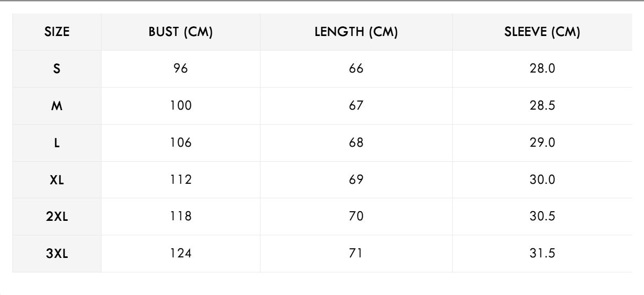Image resolution: width=644 pixels, height=295 pixels.
Task: Click bust value 96 for size S
Action: (x=181, y=69)
